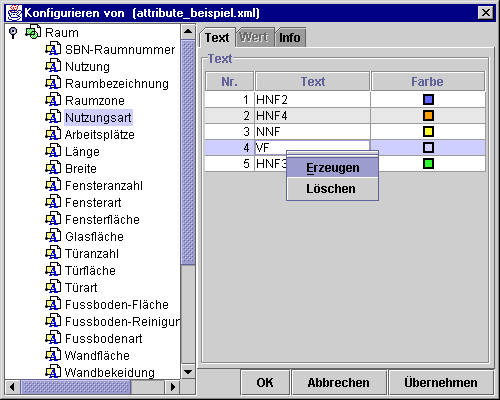Open the blue color swatch for HNF2

428,99
